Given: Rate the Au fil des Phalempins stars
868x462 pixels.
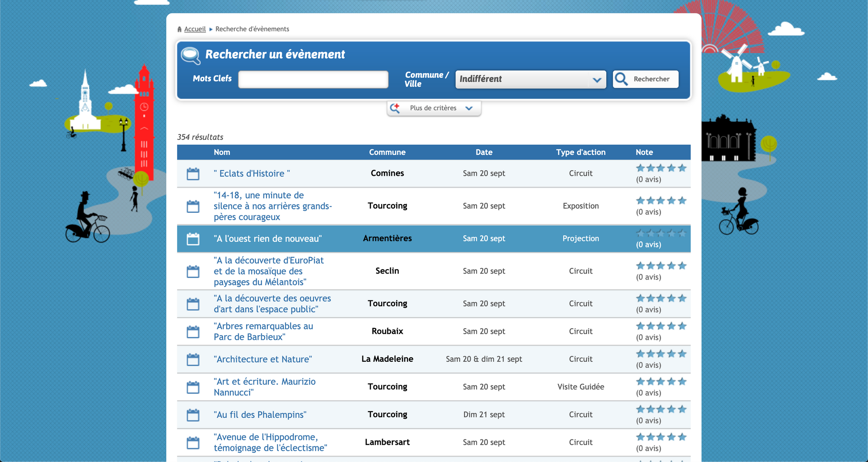Looking at the screenshot, I should click(x=661, y=409).
